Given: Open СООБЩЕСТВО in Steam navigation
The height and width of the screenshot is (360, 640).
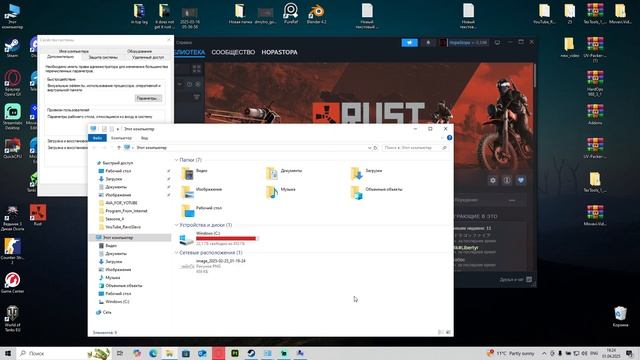Looking at the screenshot, I should click(x=233, y=52).
